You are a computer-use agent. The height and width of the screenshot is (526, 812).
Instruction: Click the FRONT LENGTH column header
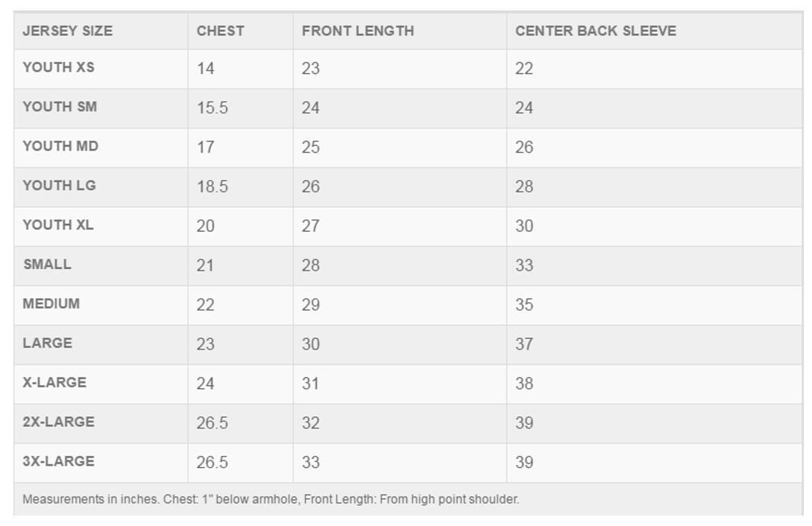[358, 31]
